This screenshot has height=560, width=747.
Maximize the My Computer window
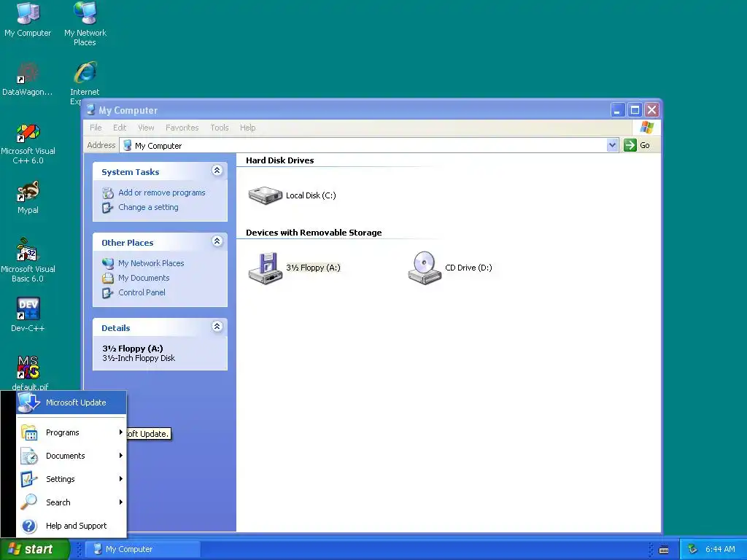(635, 110)
